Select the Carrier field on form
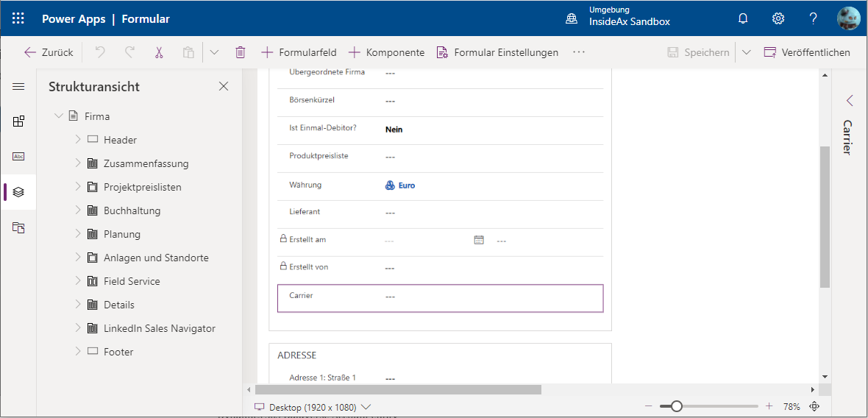 pyautogui.click(x=440, y=297)
